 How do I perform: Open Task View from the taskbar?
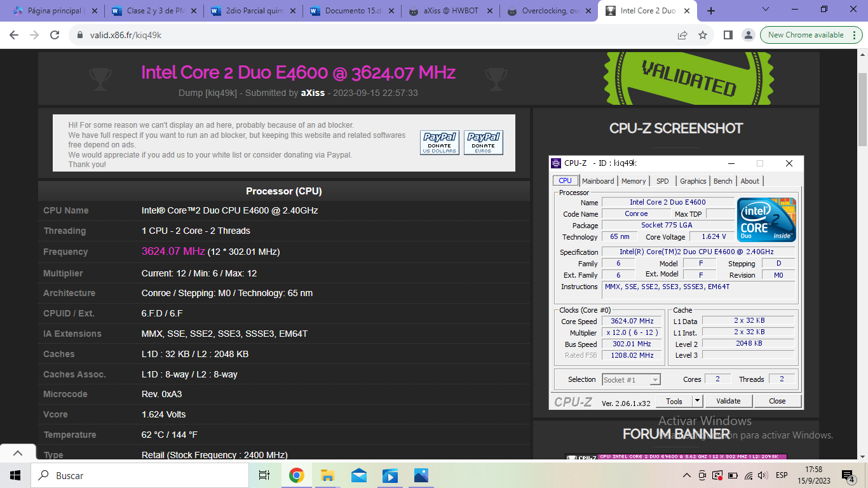point(264,475)
